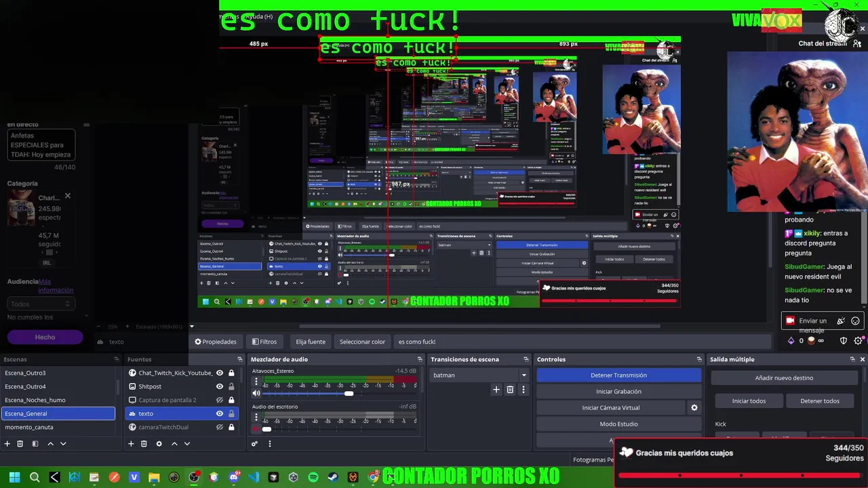
Task: Lock the Shitpost source
Action: click(231, 386)
